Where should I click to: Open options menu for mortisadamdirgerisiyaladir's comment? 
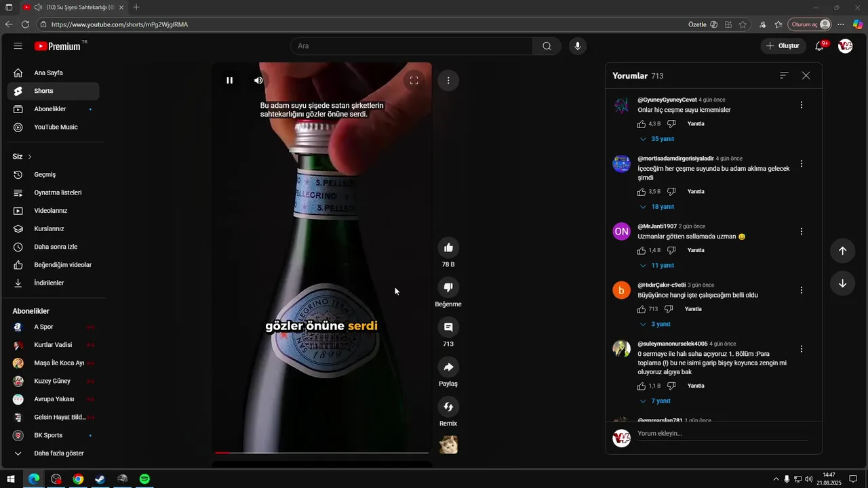pyautogui.click(x=802, y=164)
